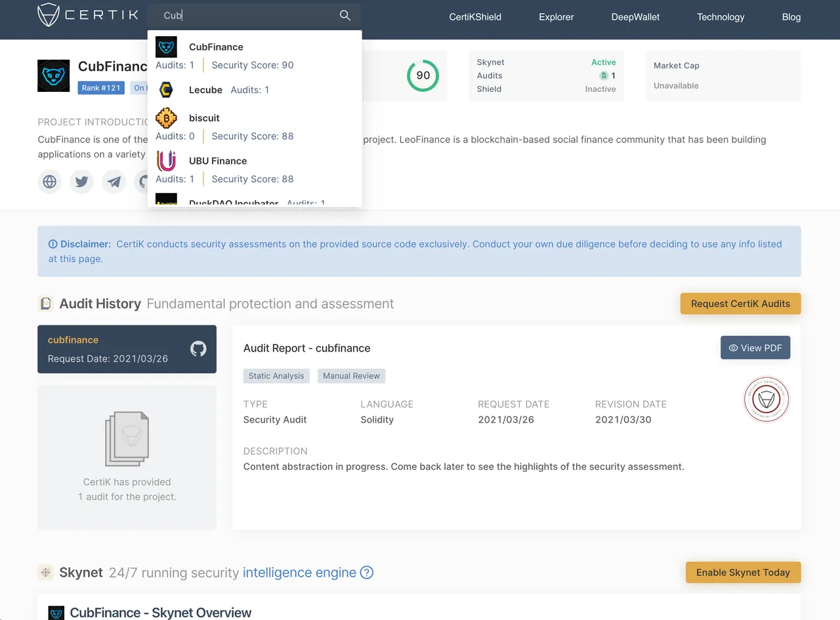Click the security certificate seal badge

tap(766, 400)
